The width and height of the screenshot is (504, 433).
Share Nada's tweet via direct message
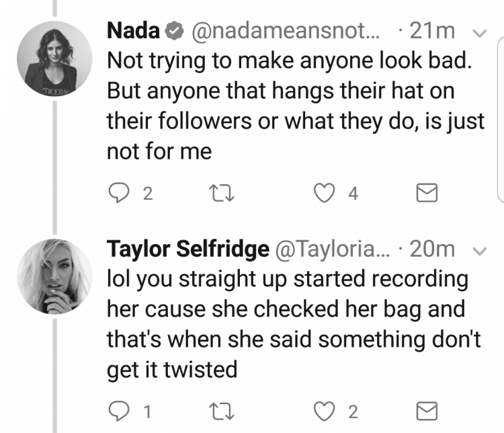pos(427,193)
